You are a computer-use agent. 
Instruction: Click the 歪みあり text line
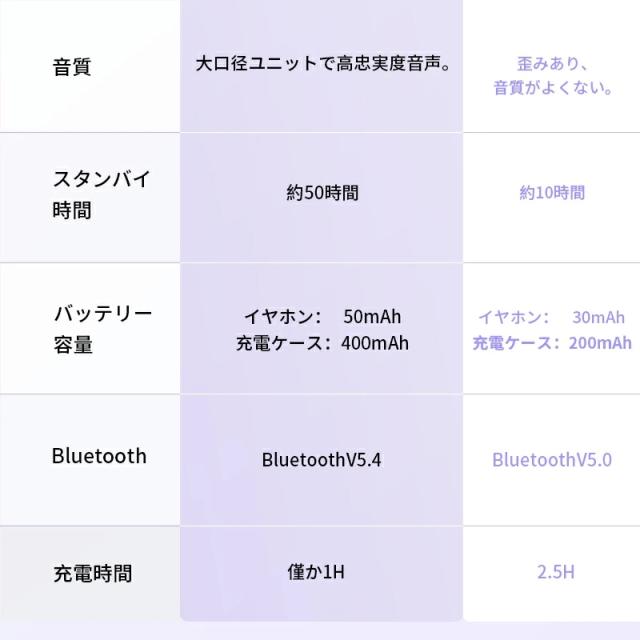click(552, 64)
